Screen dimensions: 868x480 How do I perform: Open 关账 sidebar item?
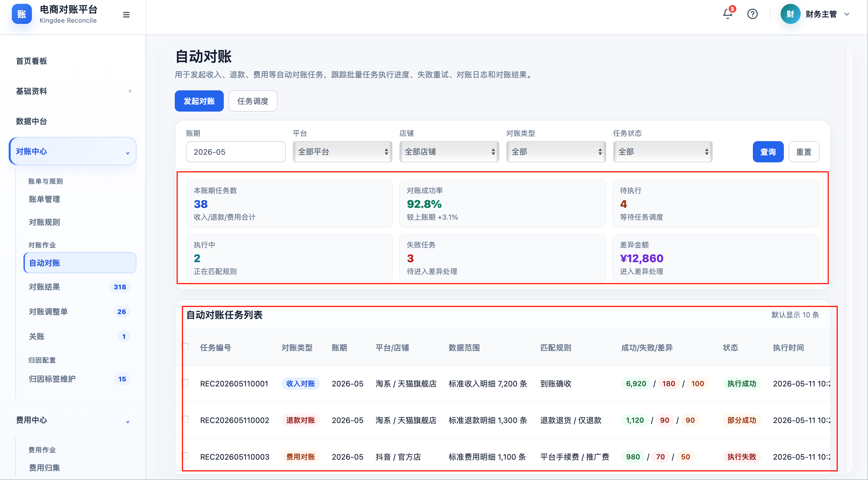click(80, 336)
